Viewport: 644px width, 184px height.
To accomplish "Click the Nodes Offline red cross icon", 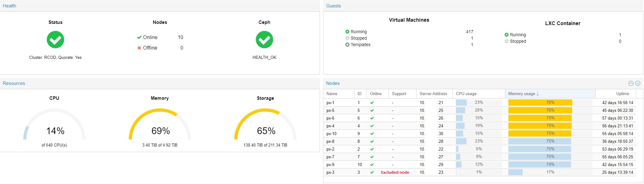I will click(139, 48).
